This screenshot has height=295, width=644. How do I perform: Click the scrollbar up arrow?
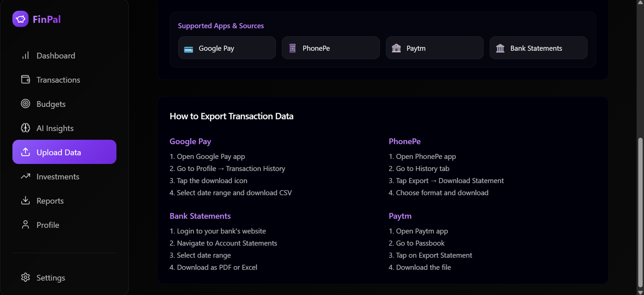tap(640, 2)
